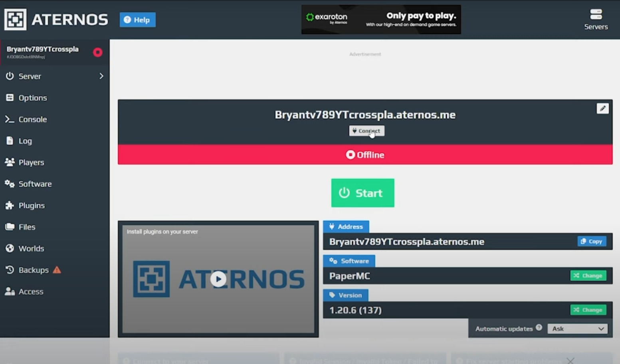Image resolution: width=620 pixels, height=364 pixels.
Task: Click the red offline status icon in sidebar
Action: 98,52
